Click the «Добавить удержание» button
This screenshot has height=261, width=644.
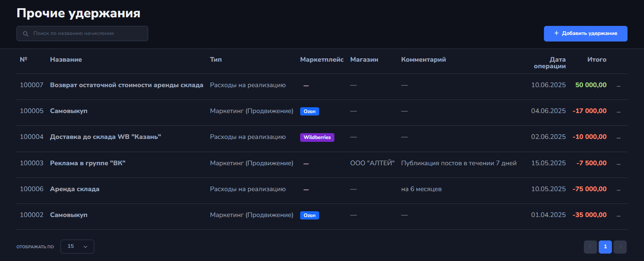(585, 34)
